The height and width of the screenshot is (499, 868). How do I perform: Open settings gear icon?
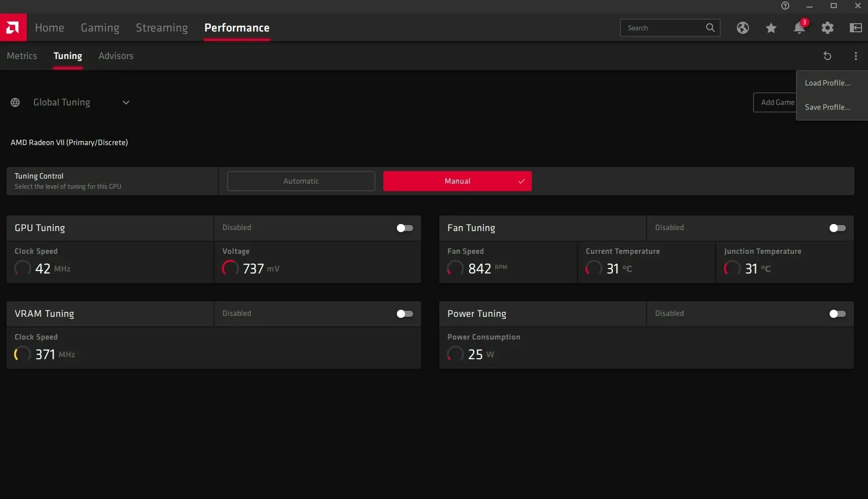coord(828,28)
